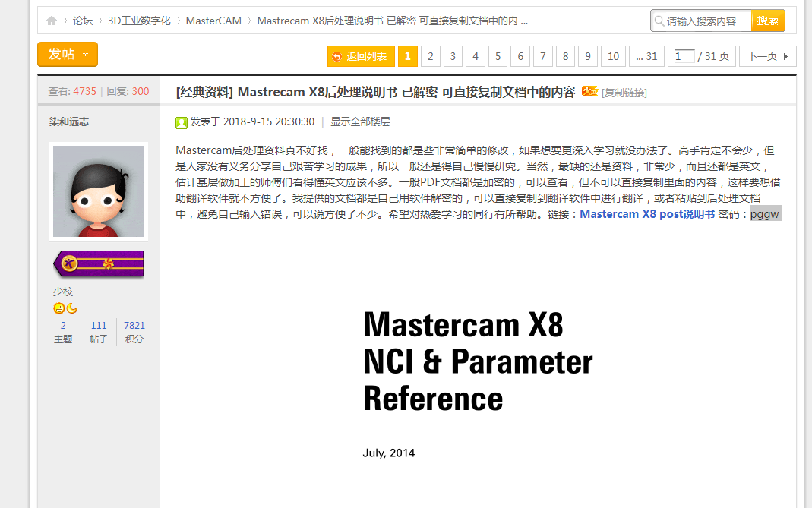Go to 下一页 next page
Image resolution: width=812 pixels, height=508 pixels.
click(x=767, y=56)
